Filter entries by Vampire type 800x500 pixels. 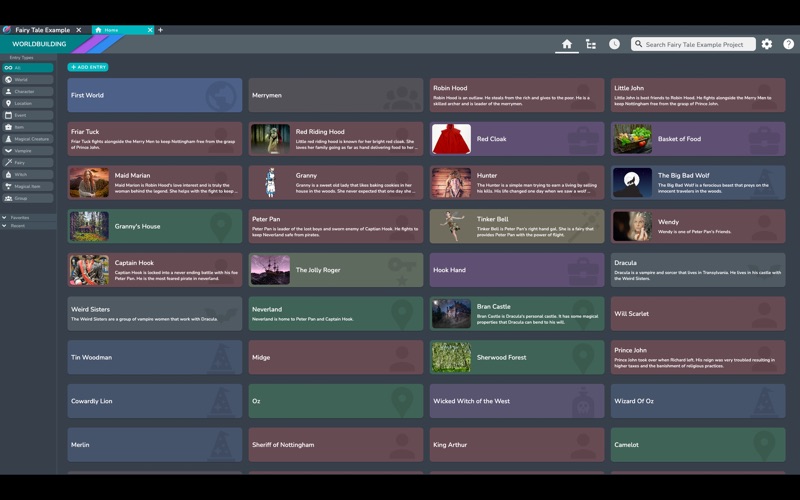[28, 151]
